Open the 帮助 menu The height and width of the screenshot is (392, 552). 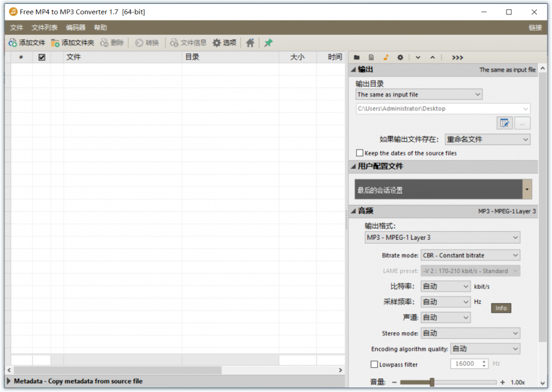coord(101,28)
